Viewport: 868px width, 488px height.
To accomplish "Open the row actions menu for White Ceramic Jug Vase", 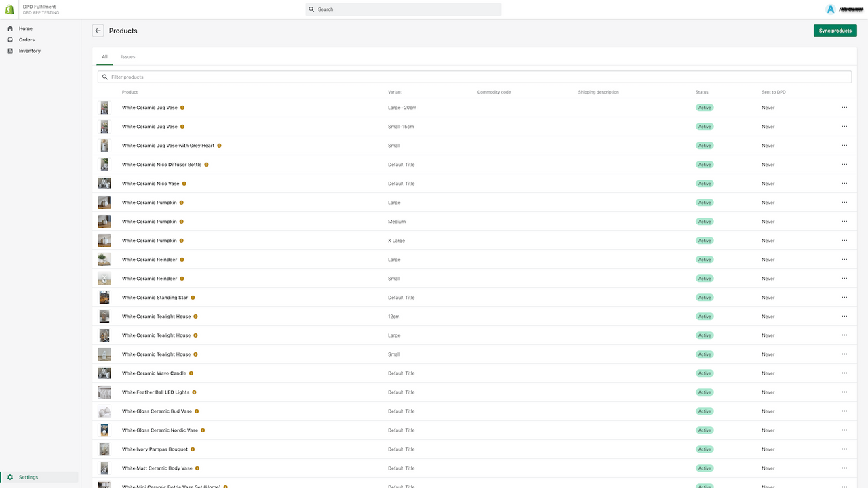I will (844, 107).
